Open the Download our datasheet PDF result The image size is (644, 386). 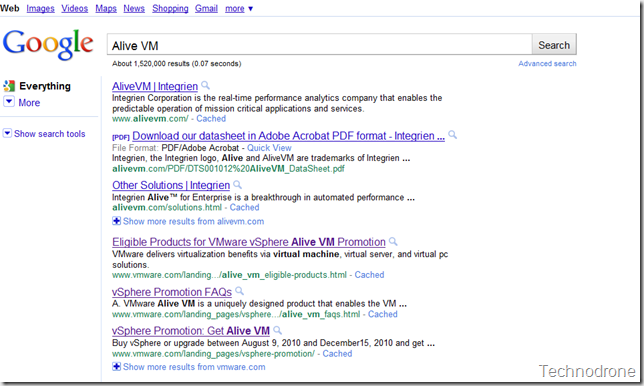click(288, 136)
